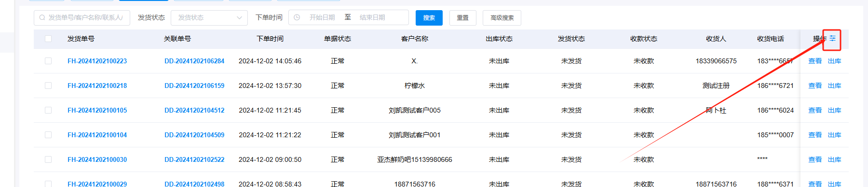Click 查看 for FH-20241202100223 row
The width and height of the screenshot is (868, 187).
pyautogui.click(x=815, y=61)
